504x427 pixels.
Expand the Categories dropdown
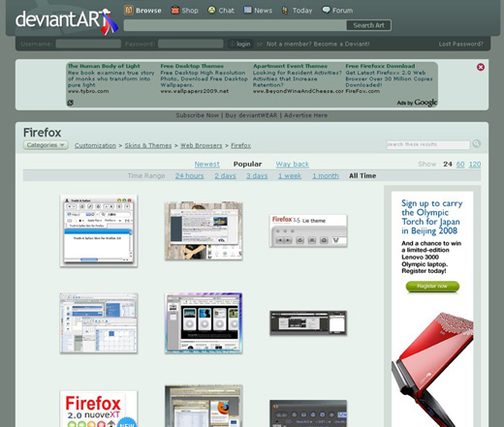(x=46, y=145)
